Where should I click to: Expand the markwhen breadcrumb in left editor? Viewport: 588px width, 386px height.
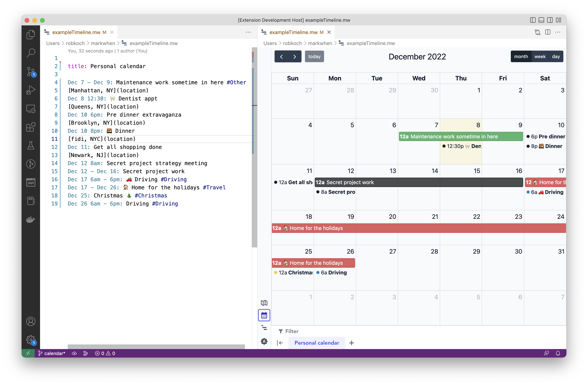click(x=103, y=43)
